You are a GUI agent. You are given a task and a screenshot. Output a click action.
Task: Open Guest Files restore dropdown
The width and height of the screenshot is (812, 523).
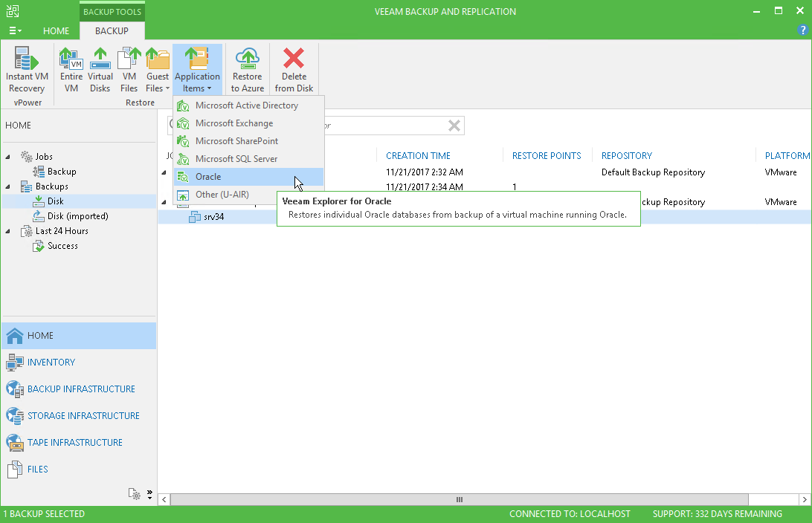click(x=158, y=70)
